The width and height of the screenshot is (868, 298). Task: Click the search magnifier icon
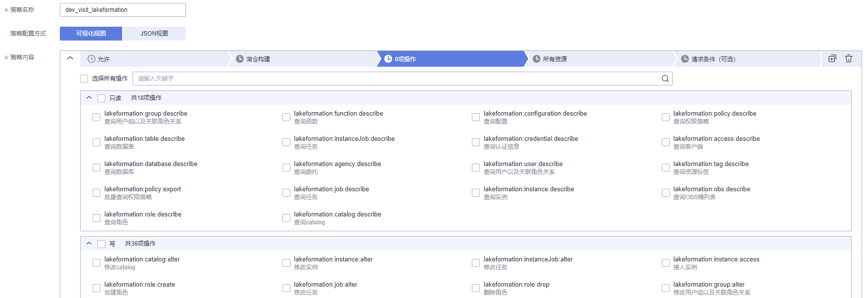(x=665, y=79)
